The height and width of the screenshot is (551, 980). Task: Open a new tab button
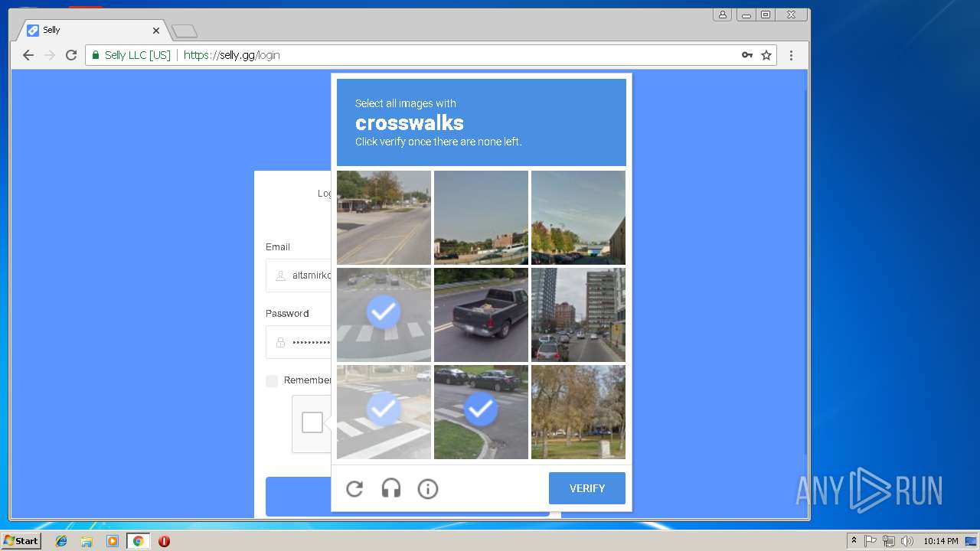point(185,31)
